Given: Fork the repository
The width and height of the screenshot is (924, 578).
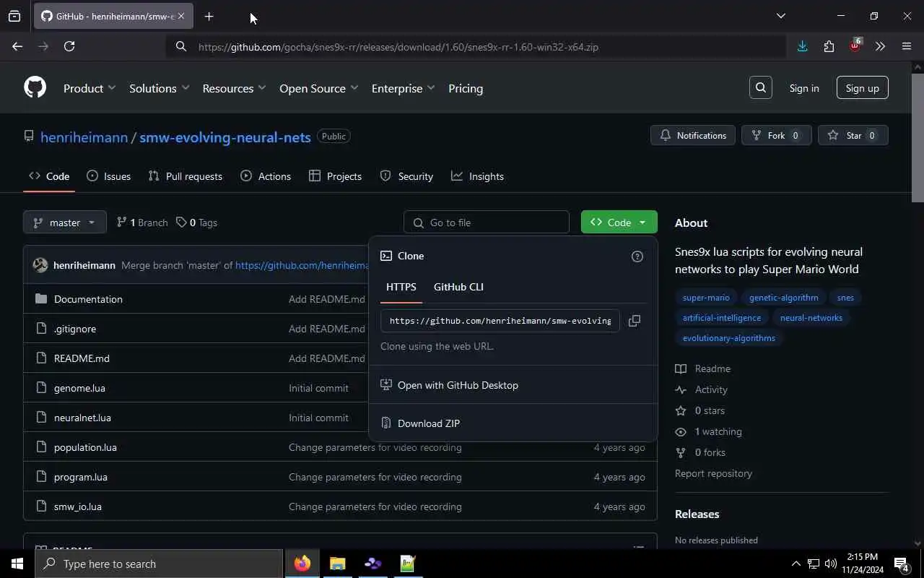Looking at the screenshot, I should tap(777, 135).
